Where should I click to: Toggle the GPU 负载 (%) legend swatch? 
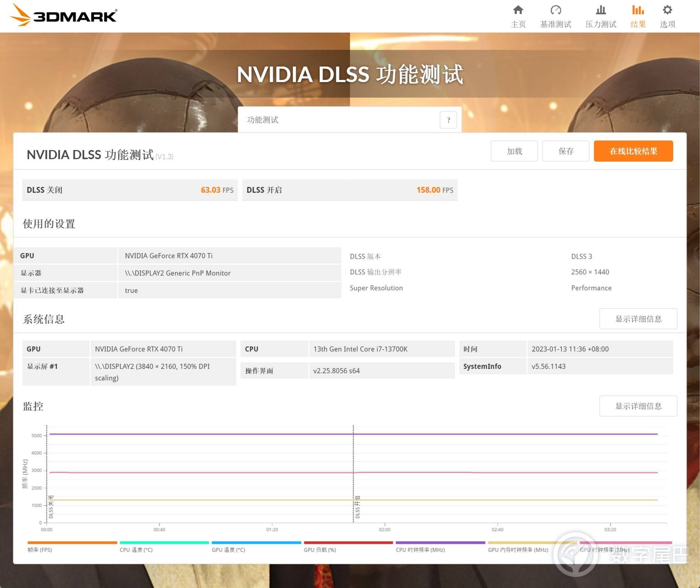348,543
